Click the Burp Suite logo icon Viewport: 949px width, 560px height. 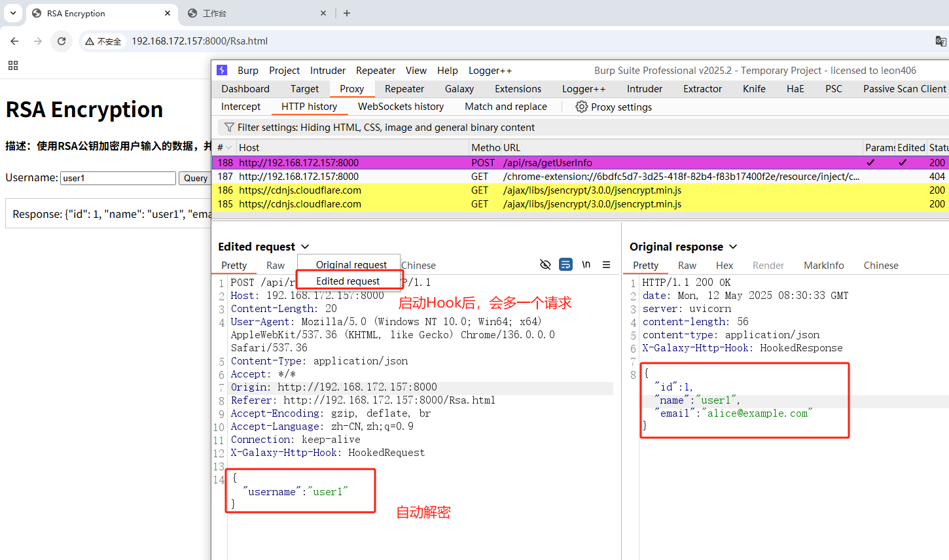pos(222,70)
